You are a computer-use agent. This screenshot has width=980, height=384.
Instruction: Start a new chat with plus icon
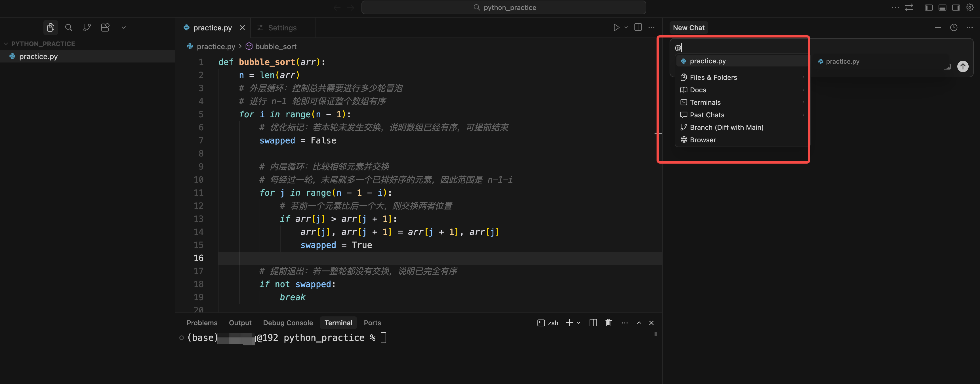point(938,28)
